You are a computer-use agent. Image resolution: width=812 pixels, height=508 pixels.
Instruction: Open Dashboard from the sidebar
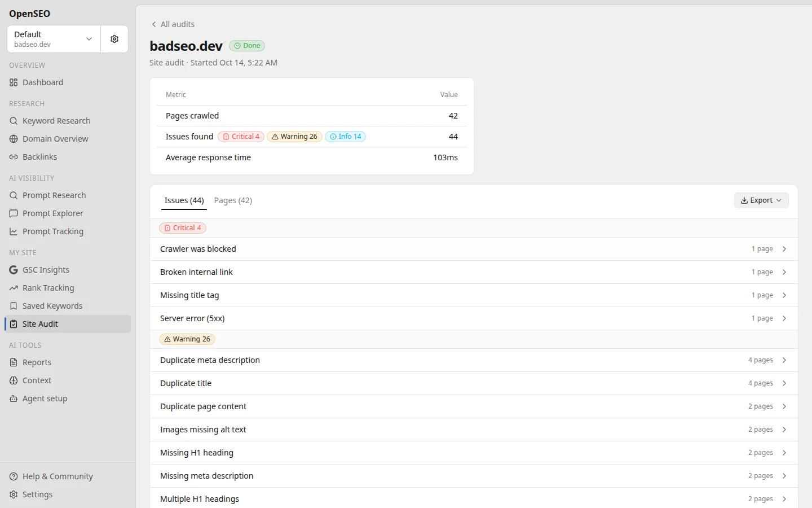point(68,82)
